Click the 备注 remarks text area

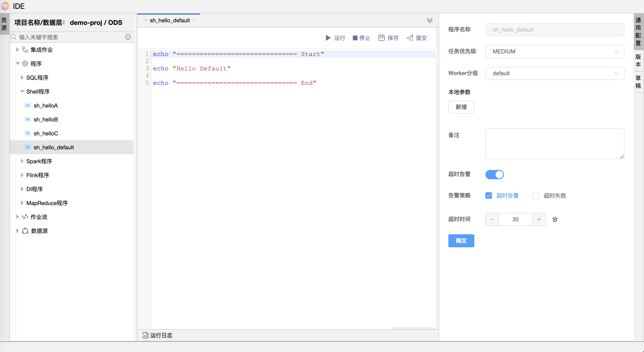click(x=555, y=144)
